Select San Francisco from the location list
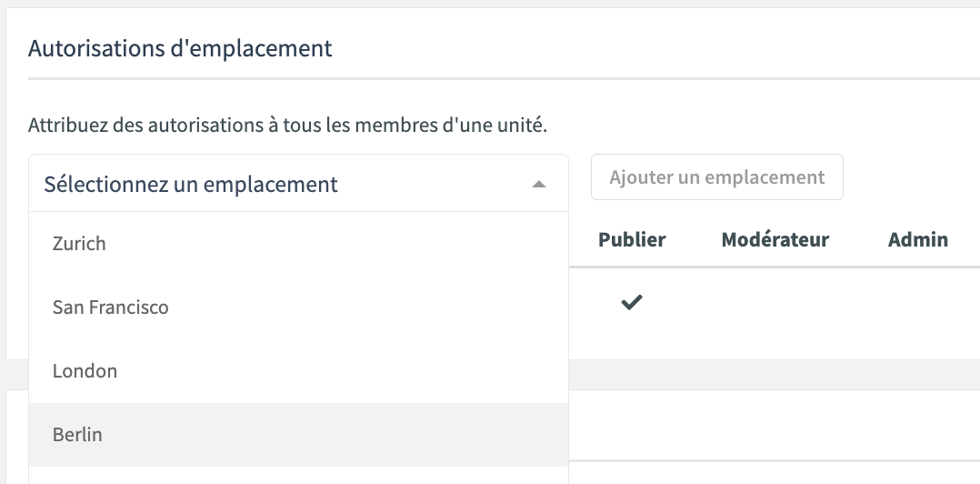This screenshot has height=484, width=980. (x=299, y=307)
